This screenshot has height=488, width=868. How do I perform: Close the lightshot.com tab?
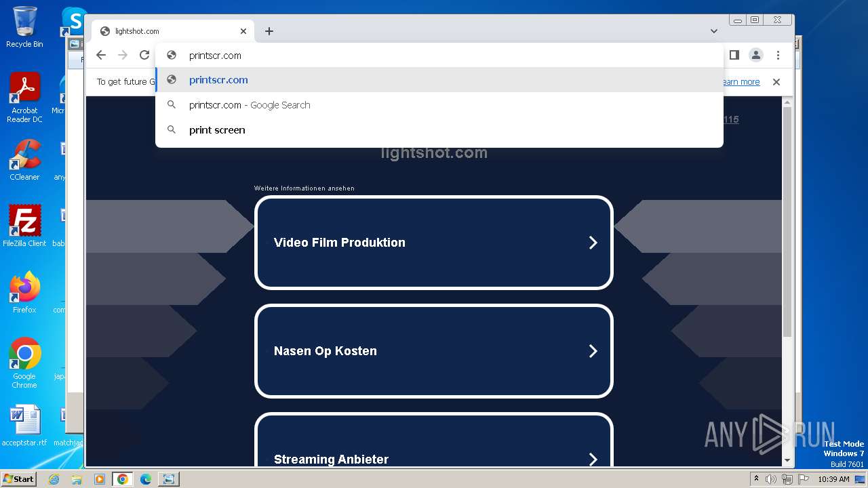click(x=243, y=31)
